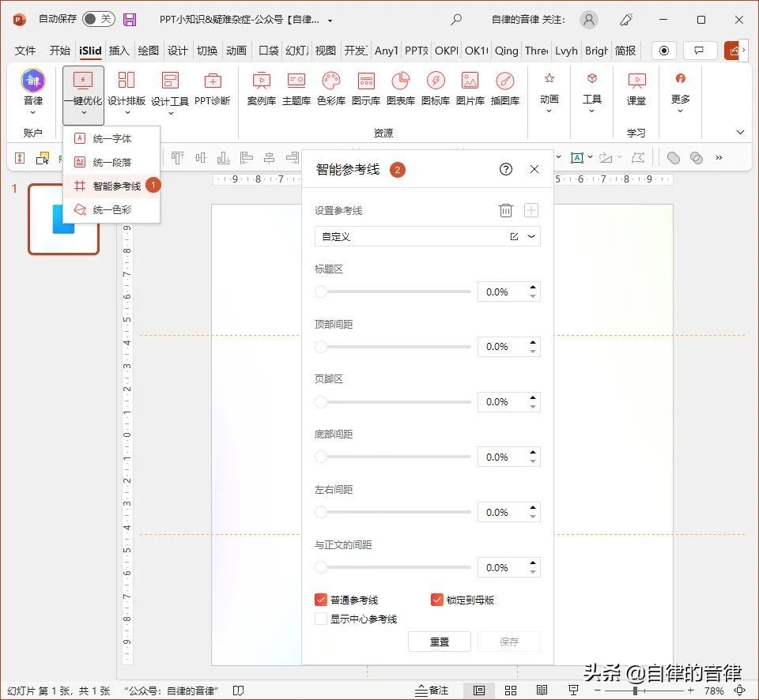This screenshot has height=700, width=759.
Task: Open the iSlide 课堂 learning panel
Action: [x=635, y=91]
